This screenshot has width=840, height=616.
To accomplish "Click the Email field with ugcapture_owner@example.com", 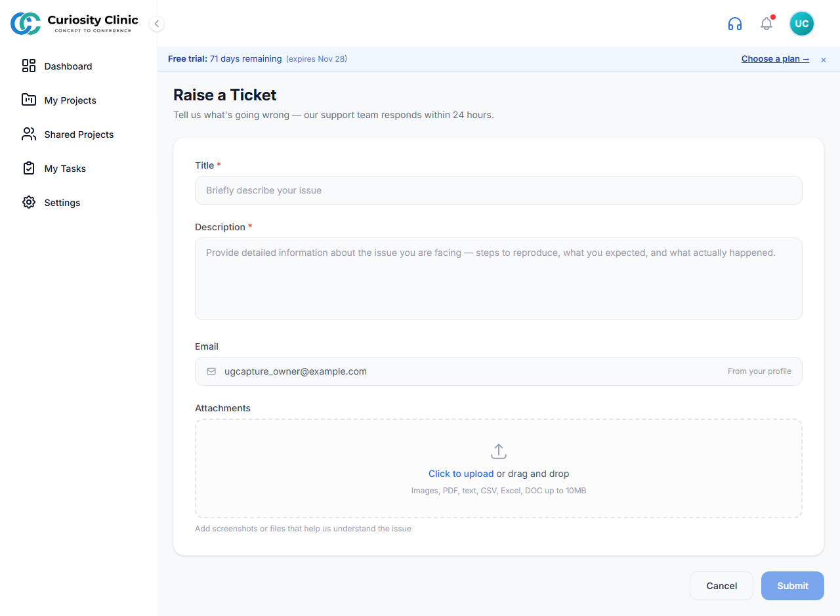I will [x=499, y=371].
